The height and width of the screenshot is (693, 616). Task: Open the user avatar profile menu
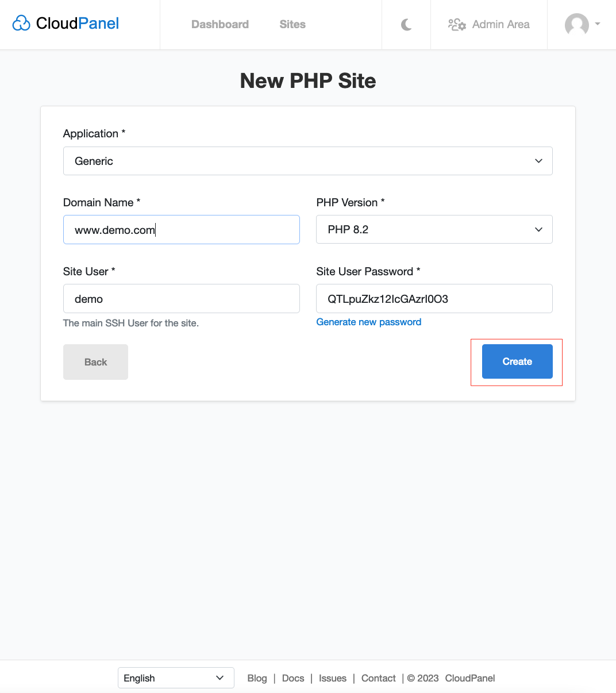(x=576, y=25)
